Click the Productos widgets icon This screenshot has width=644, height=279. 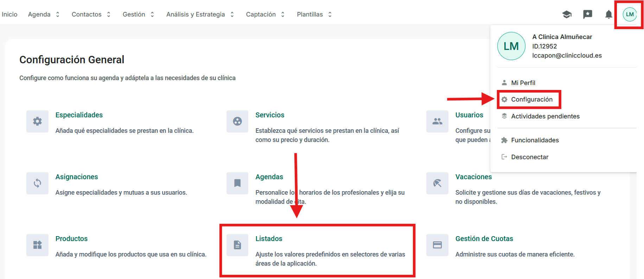click(37, 245)
